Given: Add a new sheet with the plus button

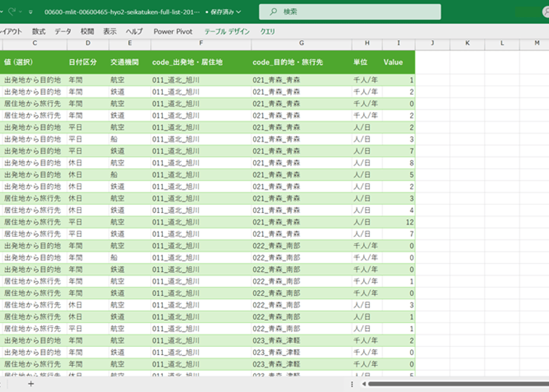Looking at the screenshot, I should click(31, 384).
